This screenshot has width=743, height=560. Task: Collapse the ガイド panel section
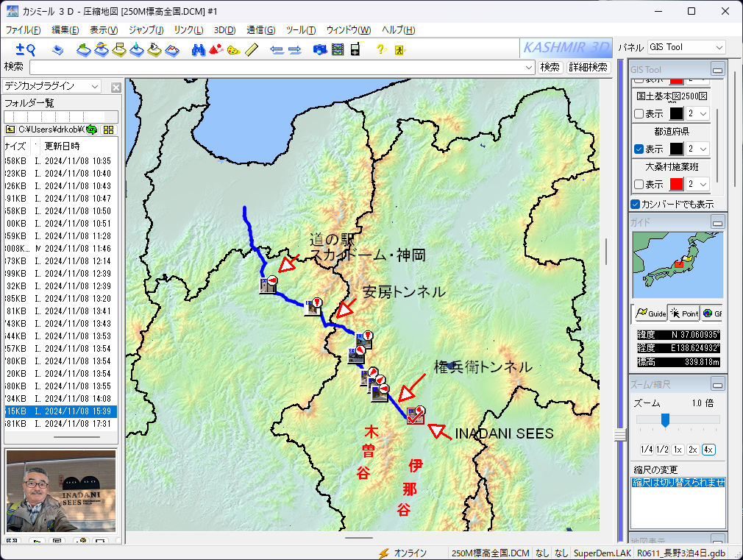[718, 222]
